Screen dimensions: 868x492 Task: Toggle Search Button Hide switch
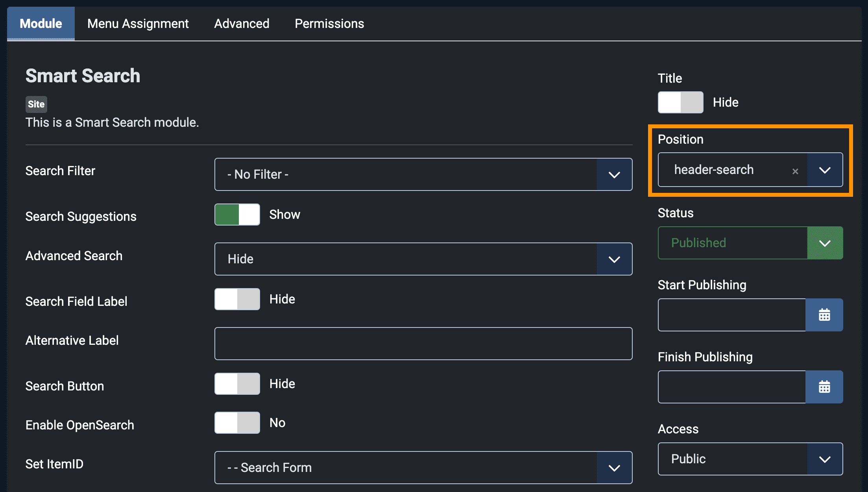click(237, 384)
